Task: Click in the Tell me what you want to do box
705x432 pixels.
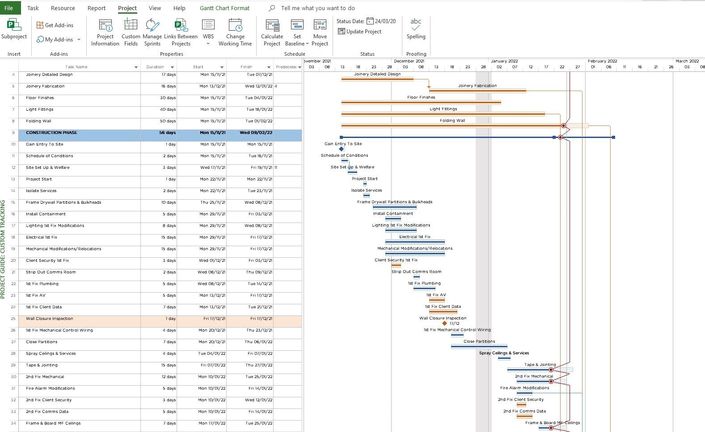Action: pos(317,8)
